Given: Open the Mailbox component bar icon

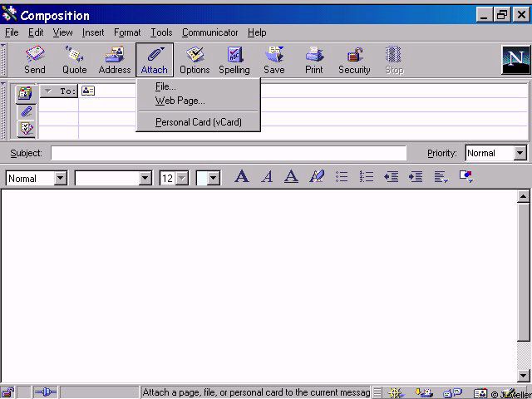Looking at the screenshot, I should [x=424, y=393].
